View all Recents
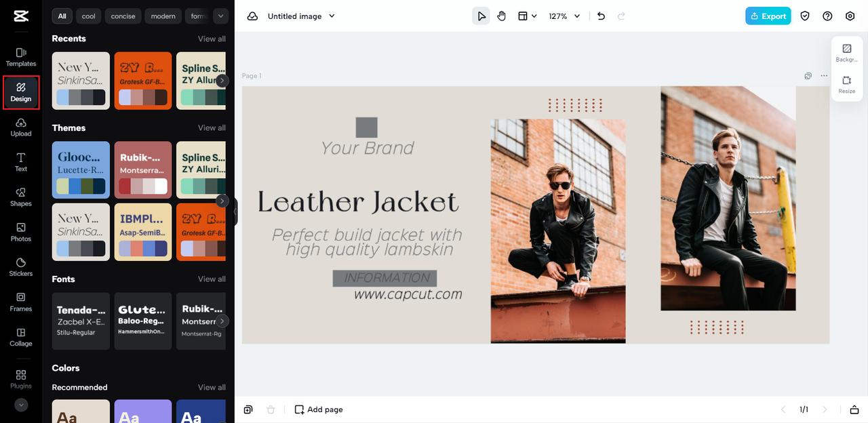 point(212,39)
